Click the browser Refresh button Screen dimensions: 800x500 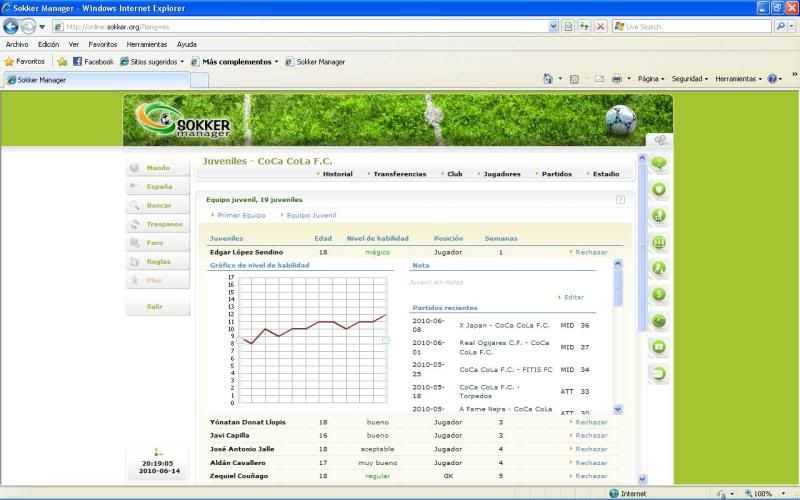coord(584,27)
